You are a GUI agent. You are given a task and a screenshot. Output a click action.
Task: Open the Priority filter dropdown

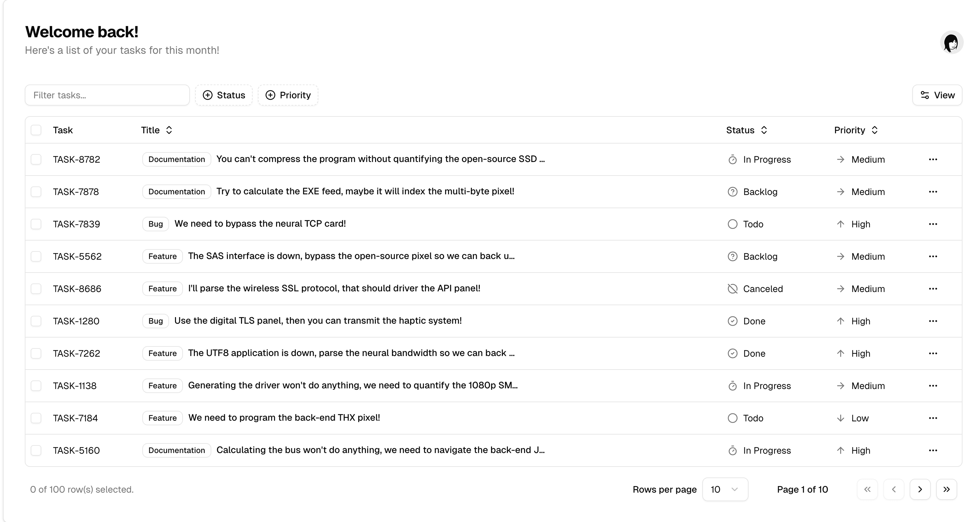click(x=288, y=95)
